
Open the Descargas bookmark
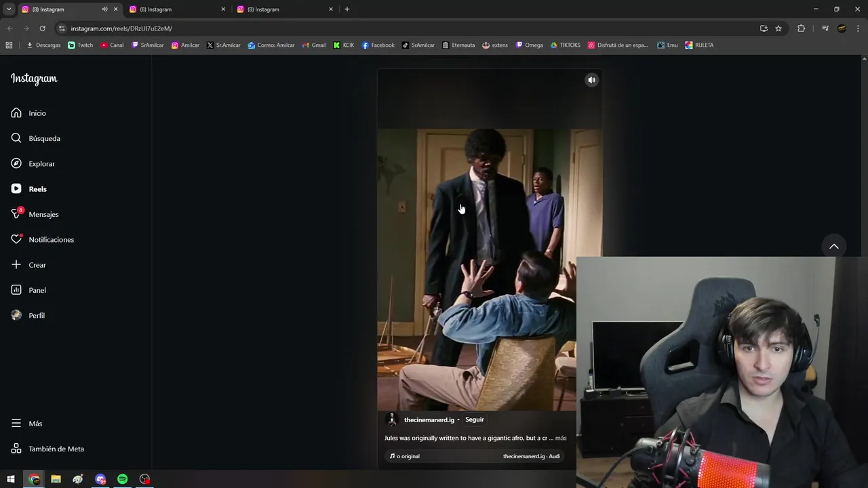tap(43, 45)
